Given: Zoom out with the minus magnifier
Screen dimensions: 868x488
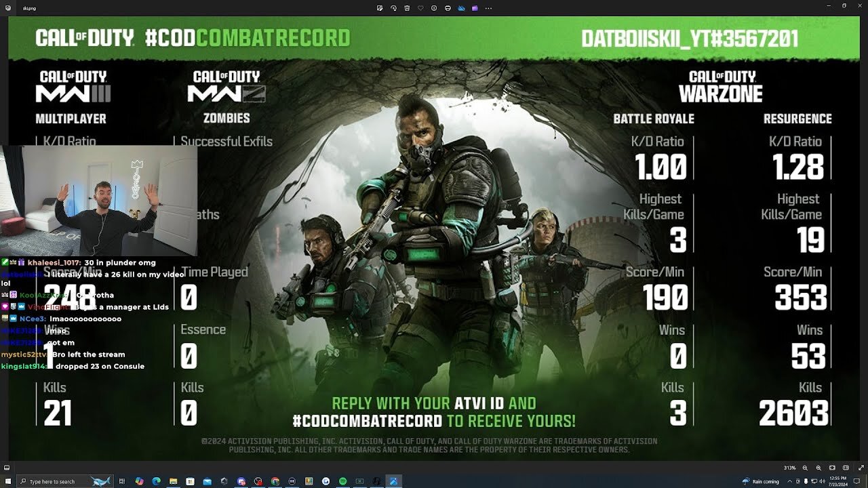Looking at the screenshot, I should [805, 468].
